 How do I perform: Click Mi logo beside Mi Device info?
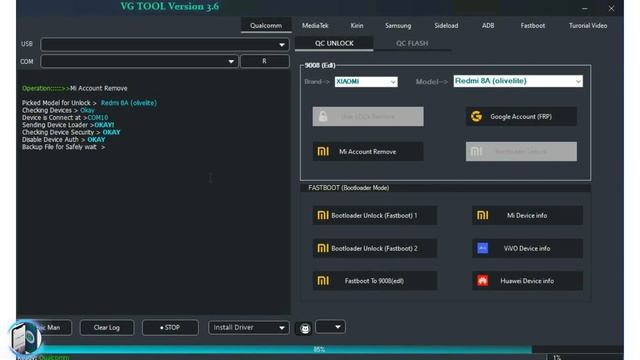[x=482, y=215]
